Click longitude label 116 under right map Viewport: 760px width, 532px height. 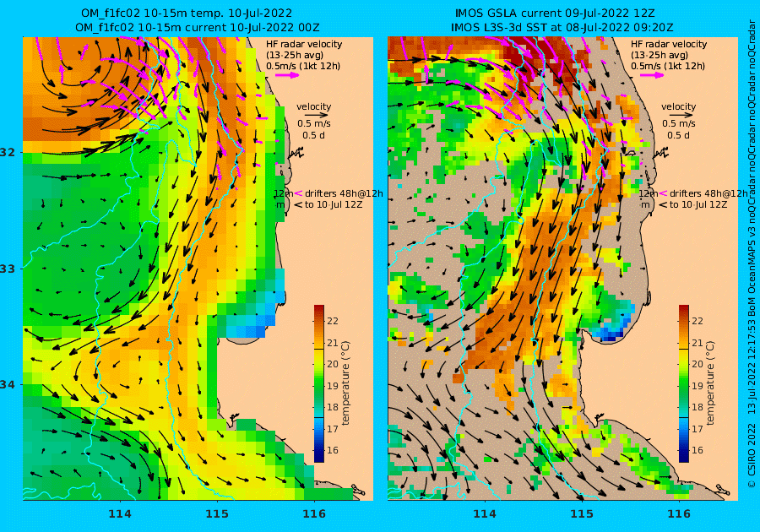coord(679,514)
